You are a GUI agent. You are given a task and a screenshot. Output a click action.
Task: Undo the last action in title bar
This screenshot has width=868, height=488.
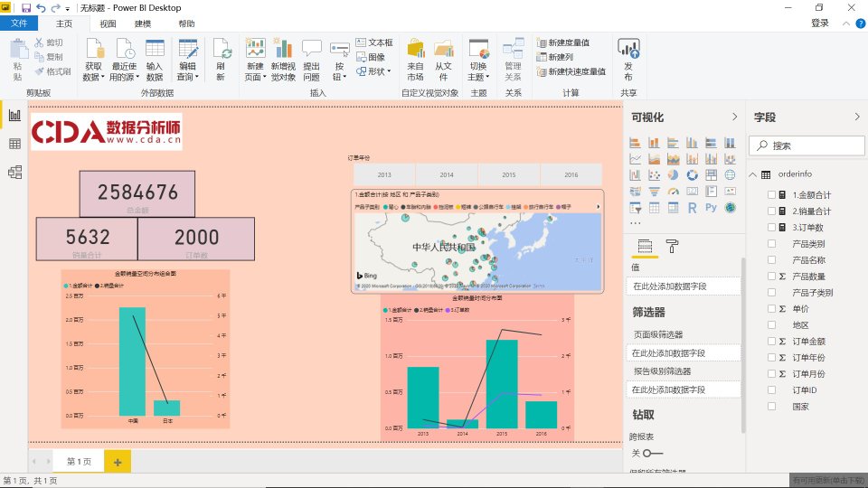point(41,8)
